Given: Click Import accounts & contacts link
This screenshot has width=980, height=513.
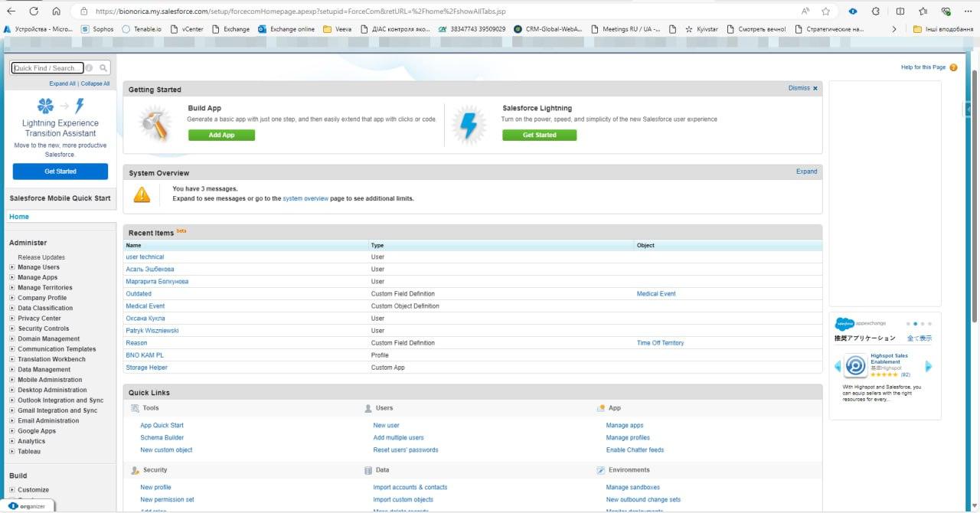Looking at the screenshot, I should pos(410,488).
